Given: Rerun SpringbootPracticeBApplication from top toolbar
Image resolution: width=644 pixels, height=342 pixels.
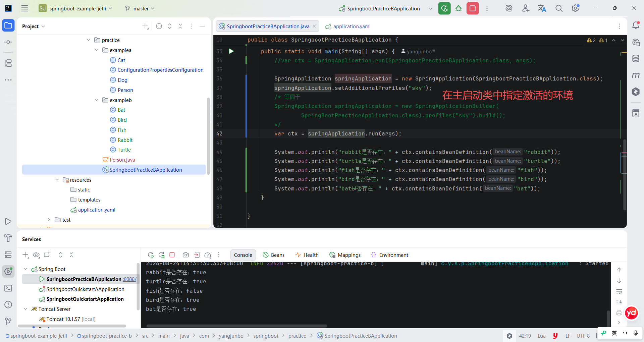Looking at the screenshot, I should [444, 8].
